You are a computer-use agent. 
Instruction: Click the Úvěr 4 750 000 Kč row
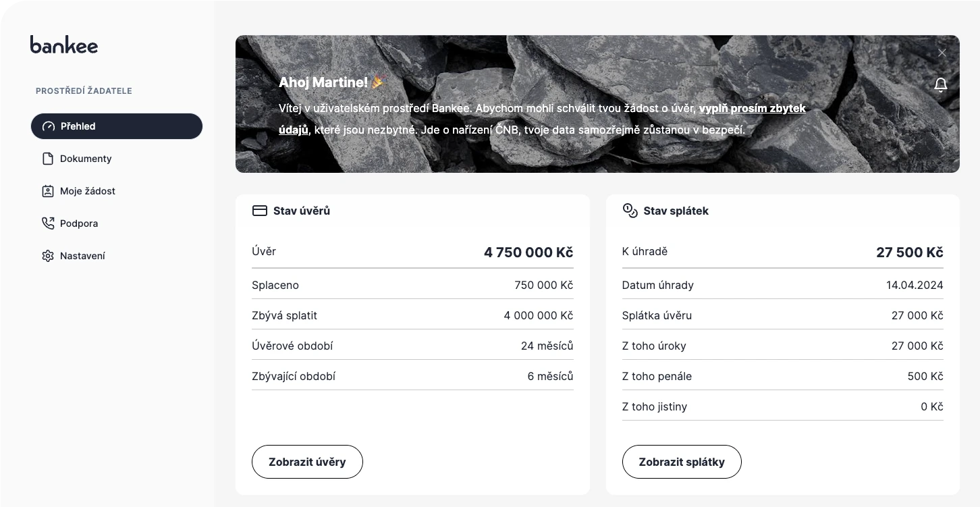412,252
